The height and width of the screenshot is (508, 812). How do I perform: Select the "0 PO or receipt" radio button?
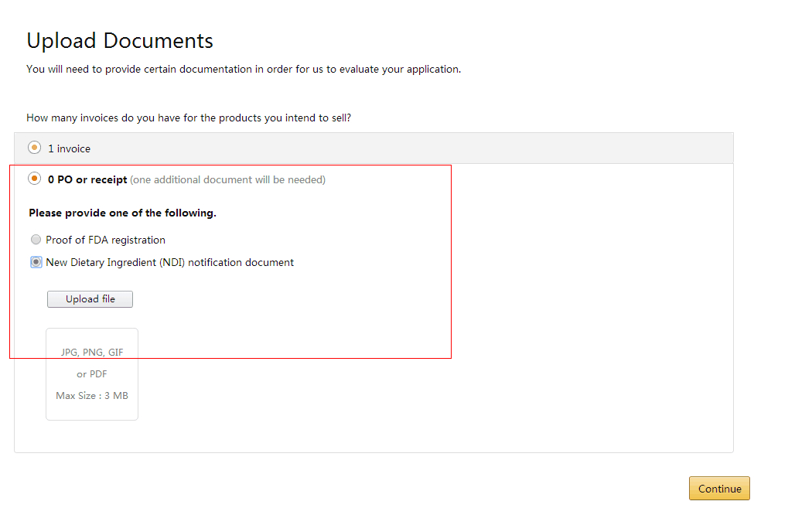point(35,179)
